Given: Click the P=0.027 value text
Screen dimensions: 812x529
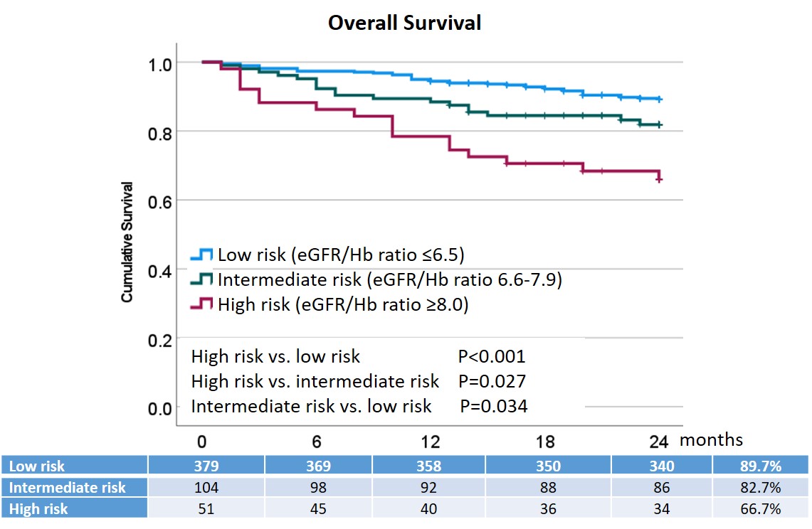Looking at the screenshot, I should point(492,381).
